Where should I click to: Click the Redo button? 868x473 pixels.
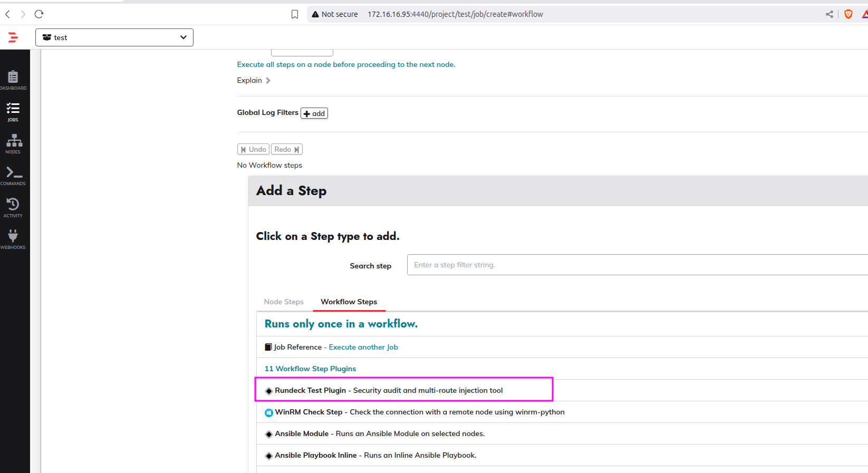[x=286, y=149]
